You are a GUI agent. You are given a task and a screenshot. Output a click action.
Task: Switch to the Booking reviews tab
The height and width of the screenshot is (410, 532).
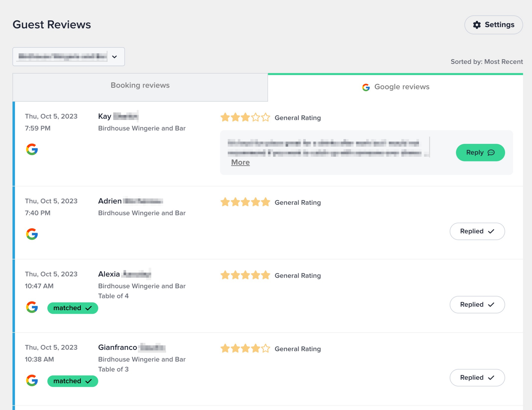[x=140, y=85]
